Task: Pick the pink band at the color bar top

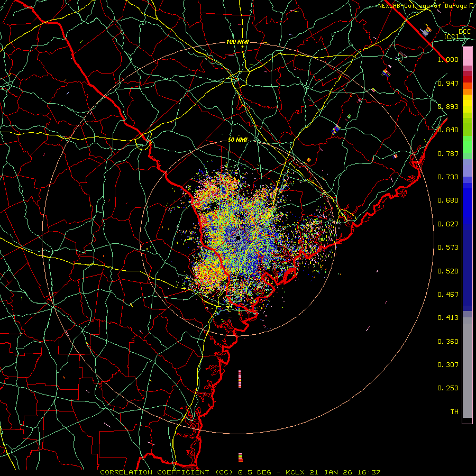Action: click(x=467, y=57)
